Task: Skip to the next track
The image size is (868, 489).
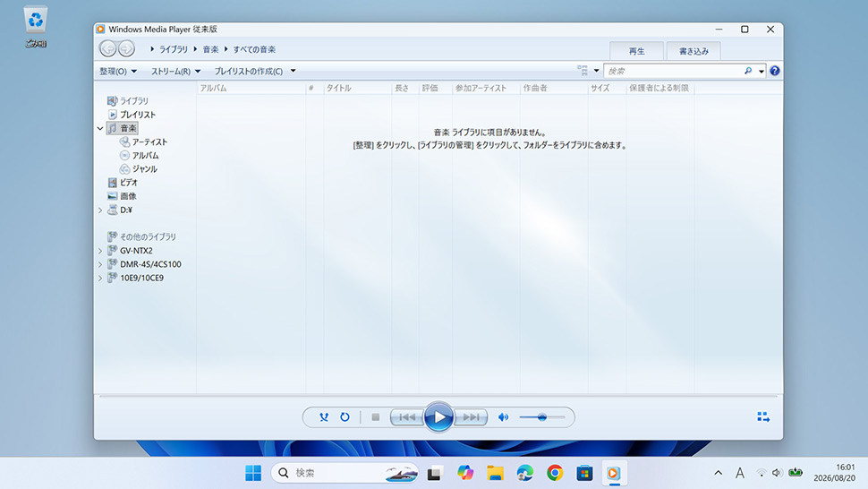Action: point(471,417)
